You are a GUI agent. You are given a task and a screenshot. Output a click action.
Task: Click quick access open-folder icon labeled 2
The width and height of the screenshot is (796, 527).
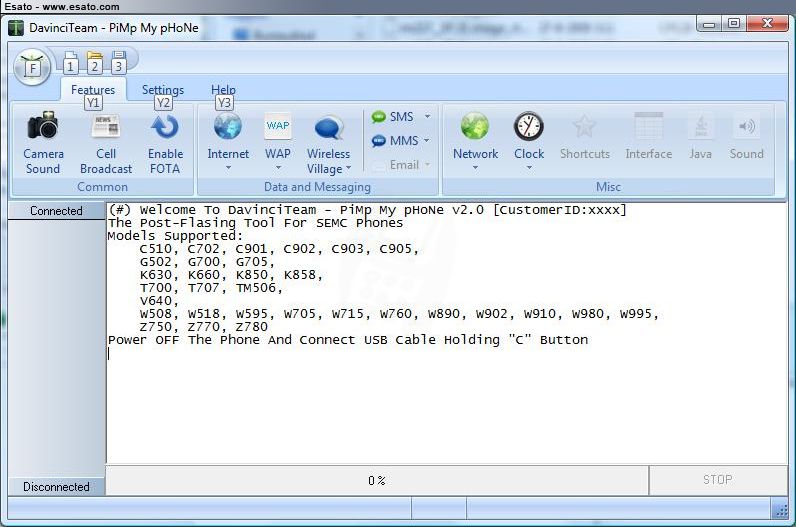(94, 62)
